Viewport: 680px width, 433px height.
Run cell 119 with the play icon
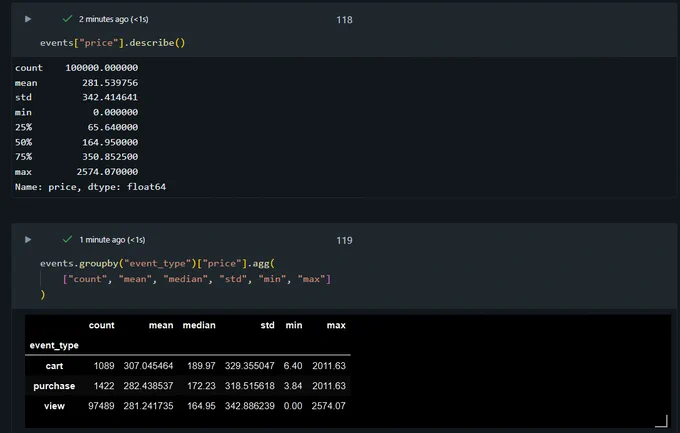click(28, 239)
